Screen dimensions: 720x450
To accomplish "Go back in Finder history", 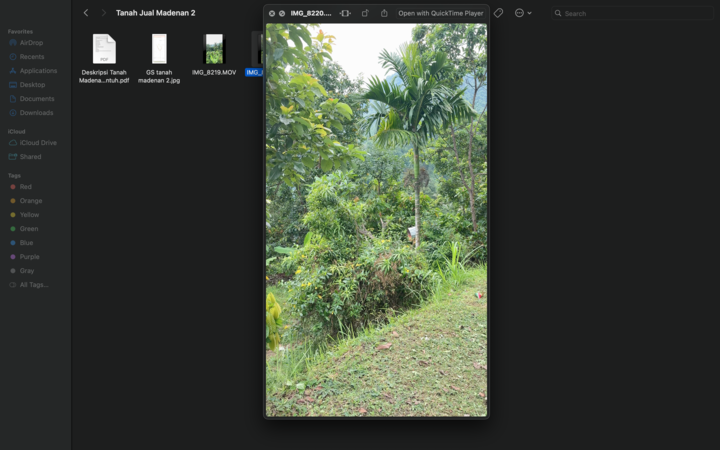I will point(86,13).
